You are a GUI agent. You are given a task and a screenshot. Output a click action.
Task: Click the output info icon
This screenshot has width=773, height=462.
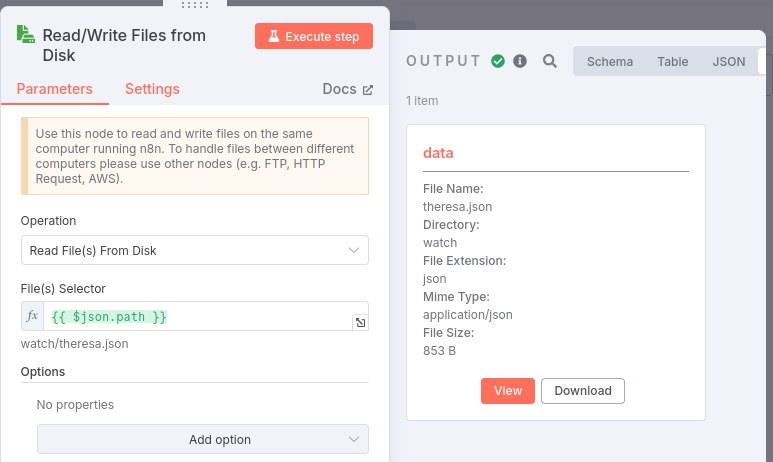tap(520, 61)
